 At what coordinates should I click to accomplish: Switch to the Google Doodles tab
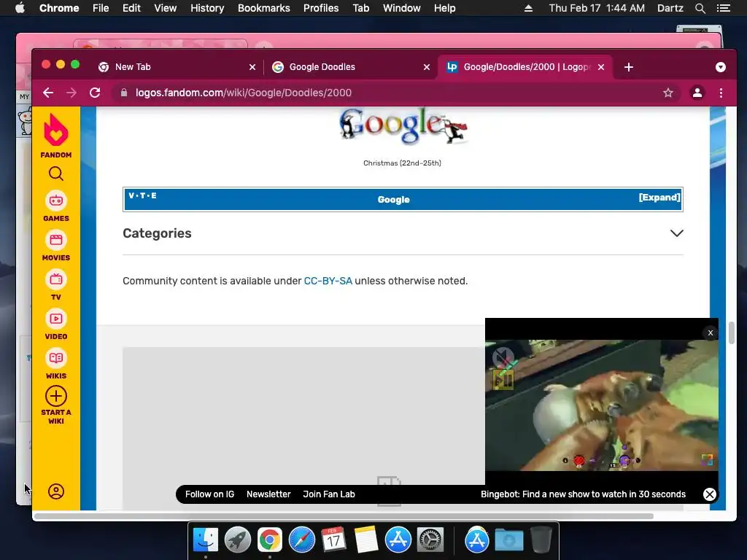point(352,67)
